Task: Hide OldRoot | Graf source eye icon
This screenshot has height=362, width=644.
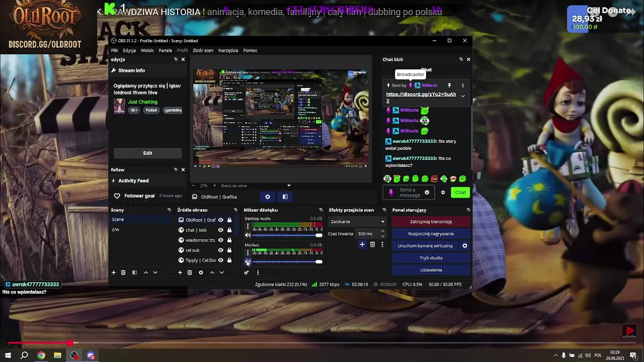Action: (220, 220)
